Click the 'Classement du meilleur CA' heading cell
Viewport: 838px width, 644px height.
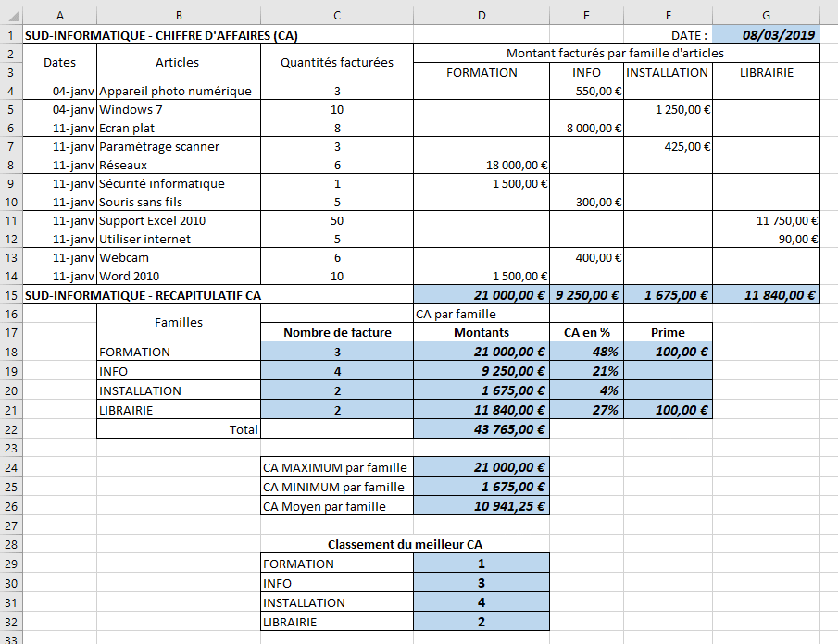point(405,544)
